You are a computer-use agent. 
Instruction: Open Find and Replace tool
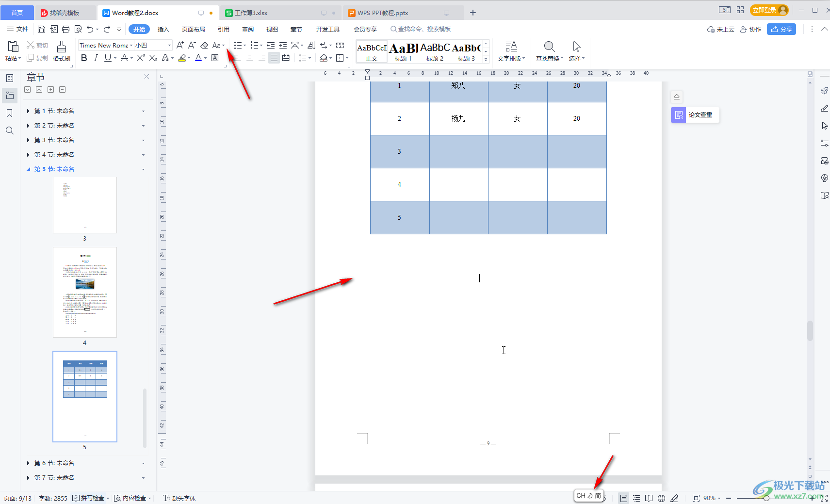[x=549, y=51]
